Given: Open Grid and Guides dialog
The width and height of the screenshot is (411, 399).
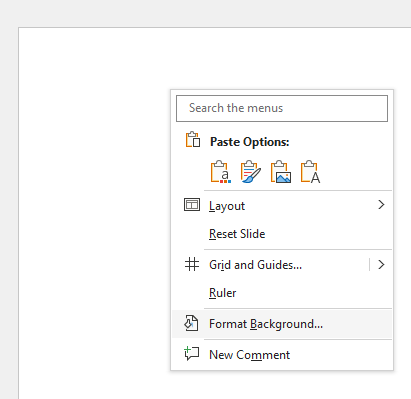Looking at the screenshot, I should (x=271, y=265).
